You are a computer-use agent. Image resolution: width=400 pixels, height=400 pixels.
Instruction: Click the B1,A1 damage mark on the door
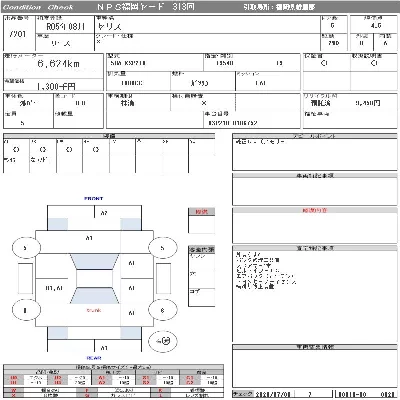click(54, 288)
